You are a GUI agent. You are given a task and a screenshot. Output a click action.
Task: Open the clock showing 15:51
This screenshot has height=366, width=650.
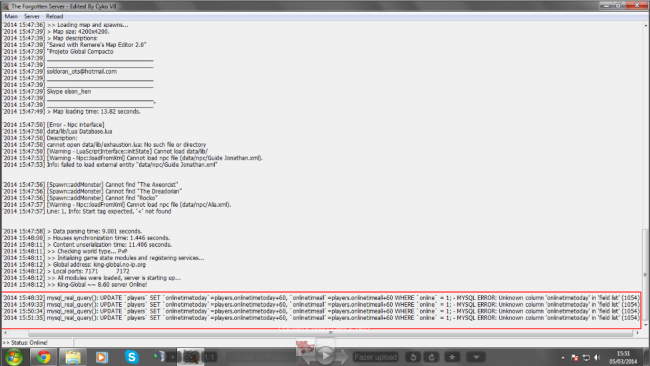click(x=623, y=357)
